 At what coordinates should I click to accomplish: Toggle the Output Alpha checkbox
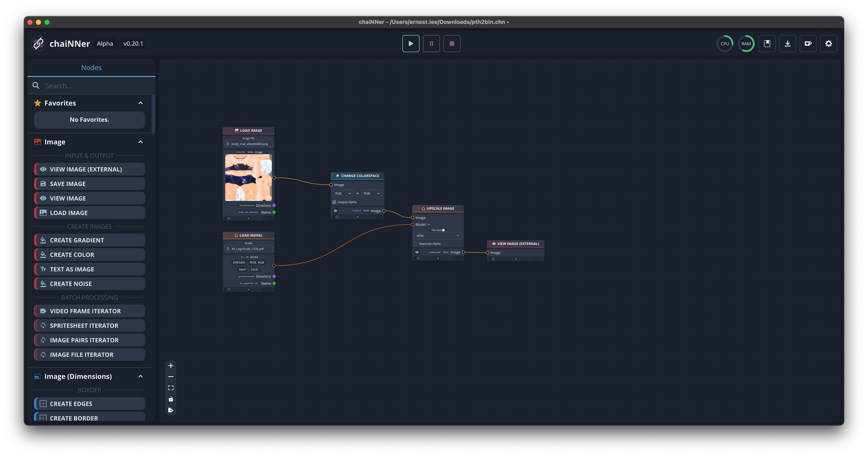click(334, 202)
